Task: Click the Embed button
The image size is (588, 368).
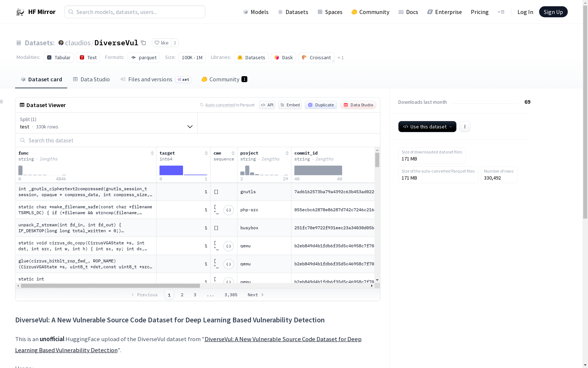Action: [x=290, y=105]
